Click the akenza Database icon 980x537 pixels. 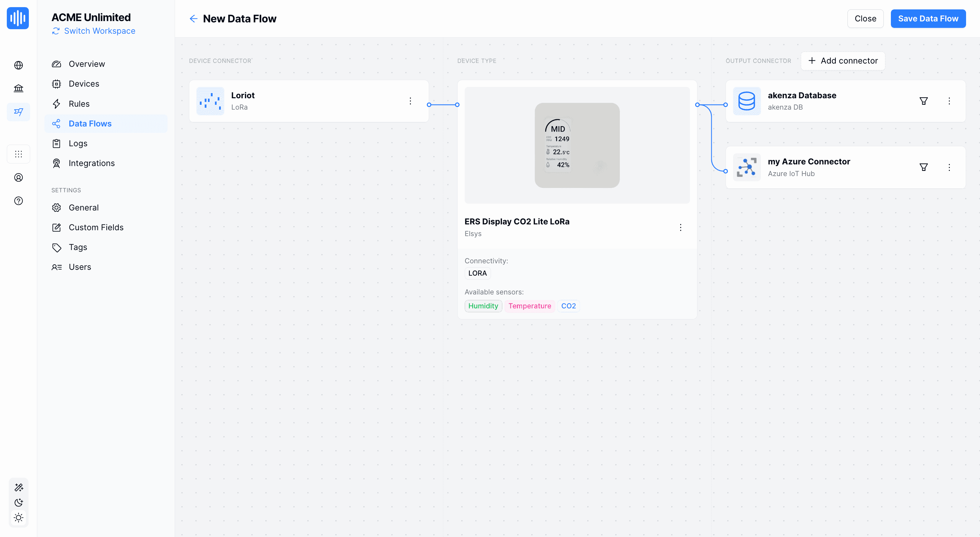point(746,101)
